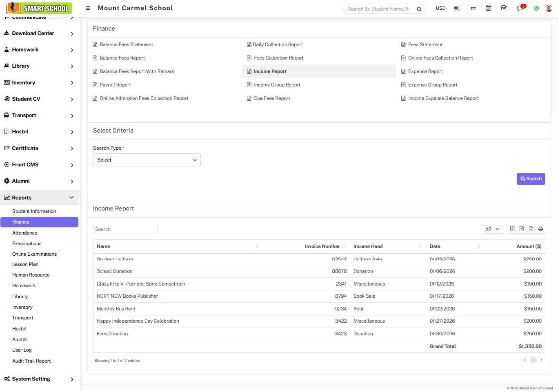This screenshot has width=558, height=392.
Task: Open the calendar icon in the header
Action: tap(488, 8)
